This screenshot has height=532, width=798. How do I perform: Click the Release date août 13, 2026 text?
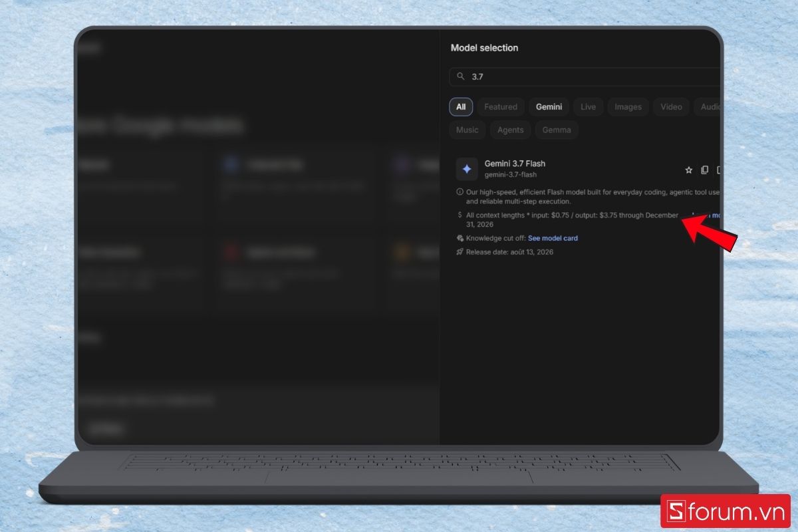click(x=509, y=252)
